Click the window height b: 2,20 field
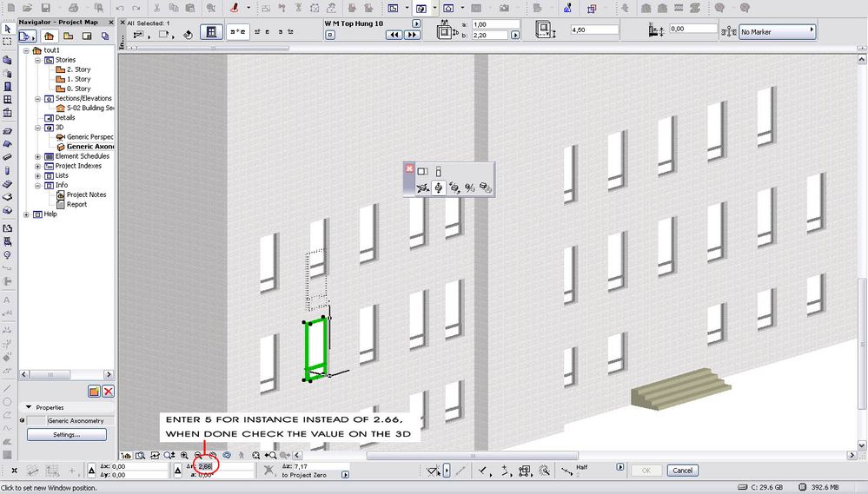The width and height of the screenshot is (868, 494). pos(490,35)
